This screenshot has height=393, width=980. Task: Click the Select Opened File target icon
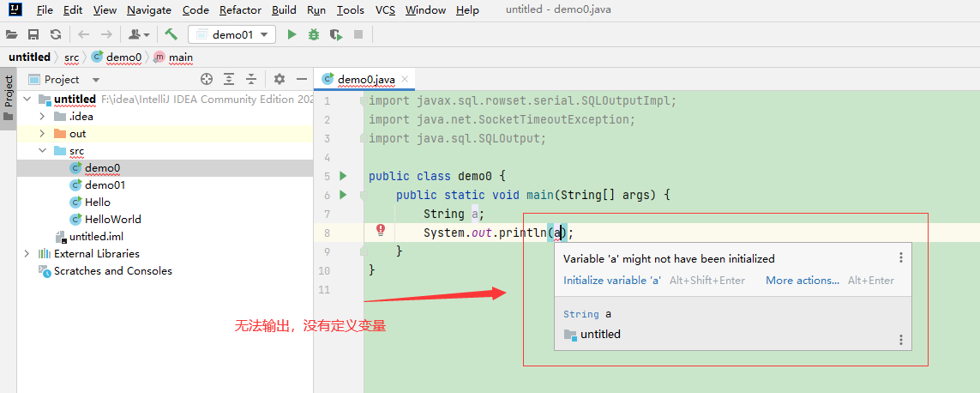[x=207, y=79]
